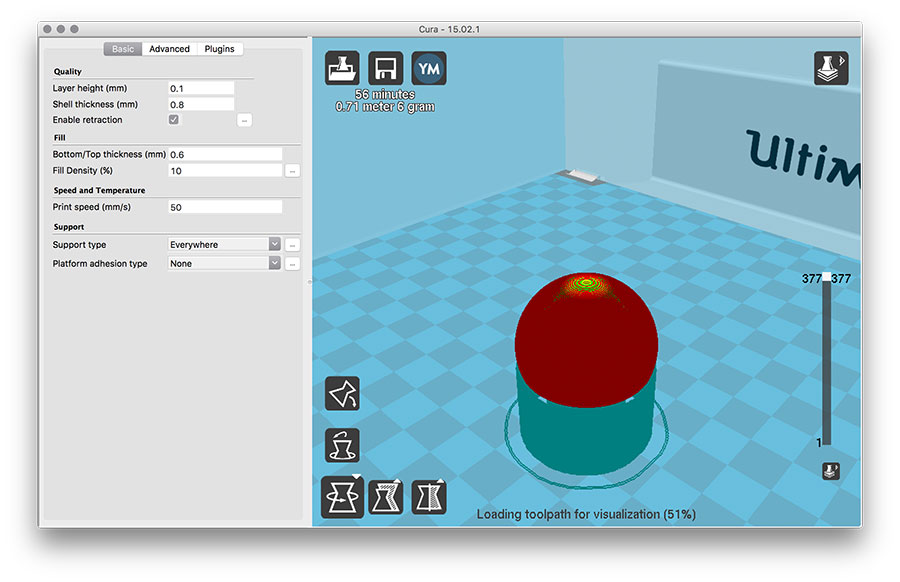Screen dimensions: 900x582
Task: Switch to the Plugins tab
Action: [219, 49]
